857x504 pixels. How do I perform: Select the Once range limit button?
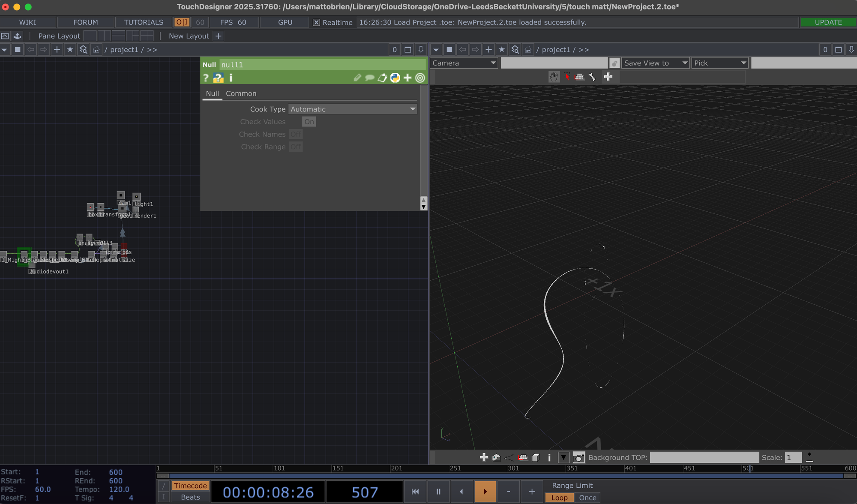click(587, 498)
